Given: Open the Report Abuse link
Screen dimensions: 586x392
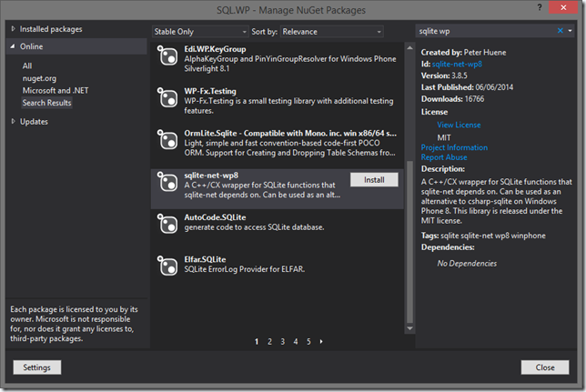Looking at the screenshot, I should tap(444, 157).
